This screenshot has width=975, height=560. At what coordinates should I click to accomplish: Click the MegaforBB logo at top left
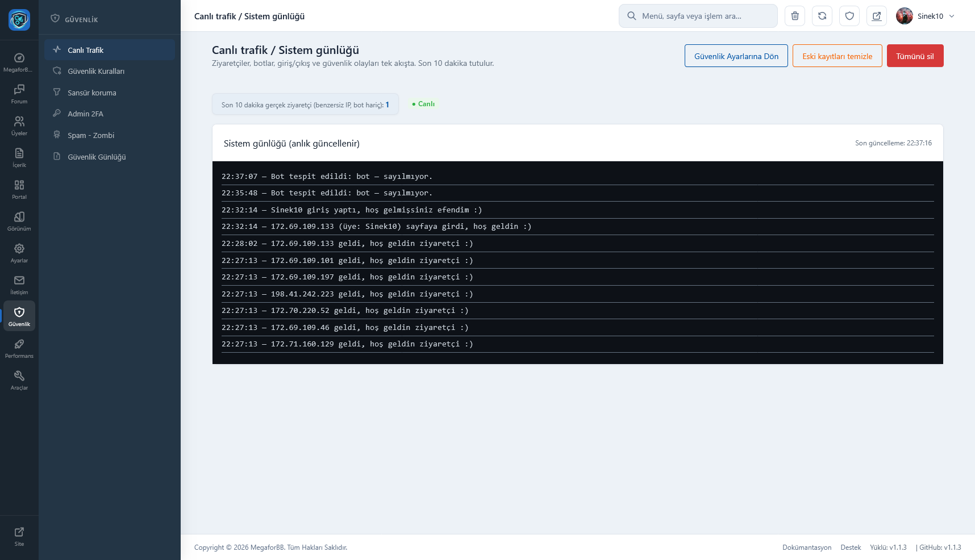19,20
